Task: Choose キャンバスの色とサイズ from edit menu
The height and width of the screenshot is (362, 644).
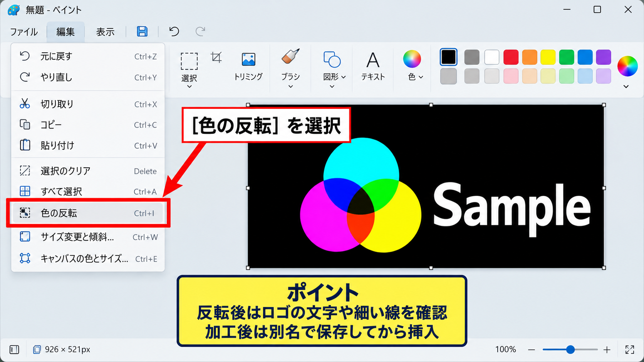Action: click(x=88, y=259)
